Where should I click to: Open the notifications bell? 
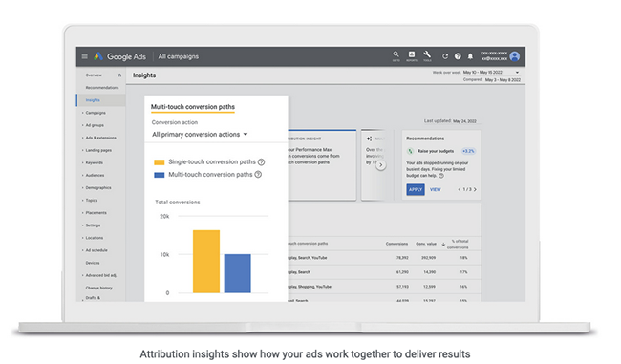click(x=470, y=56)
